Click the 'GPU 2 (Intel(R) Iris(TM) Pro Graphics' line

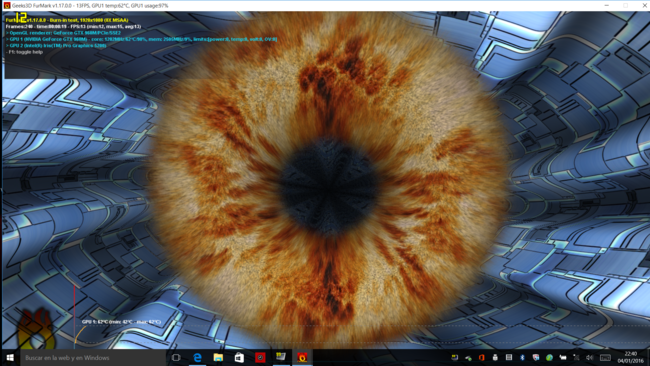pyautogui.click(x=56, y=46)
